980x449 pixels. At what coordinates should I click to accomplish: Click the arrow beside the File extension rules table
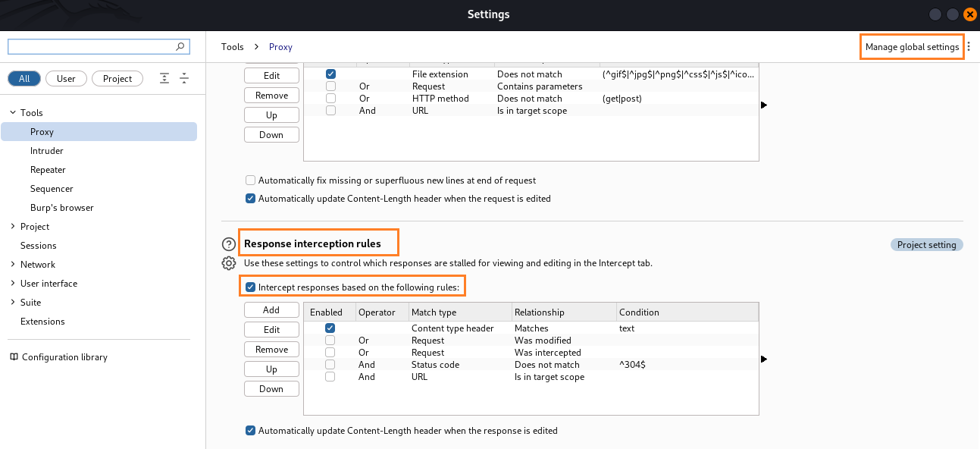point(764,105)
